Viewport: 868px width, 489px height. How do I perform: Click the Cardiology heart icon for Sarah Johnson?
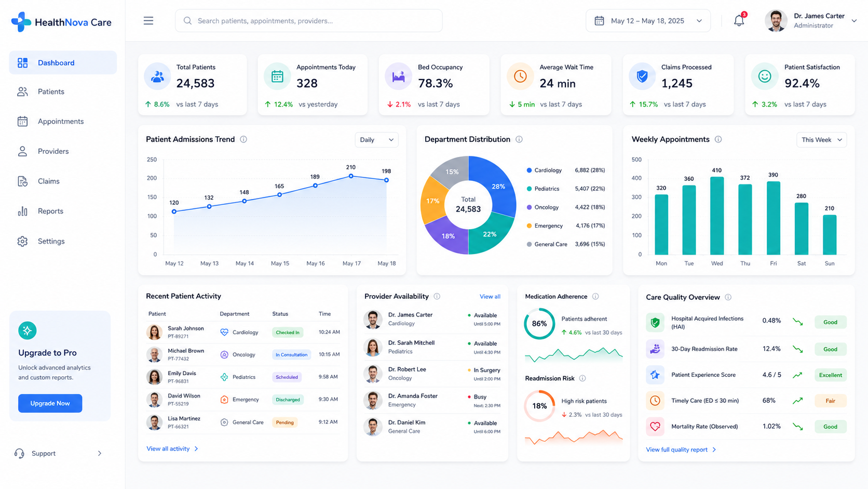tap(224, 332)
